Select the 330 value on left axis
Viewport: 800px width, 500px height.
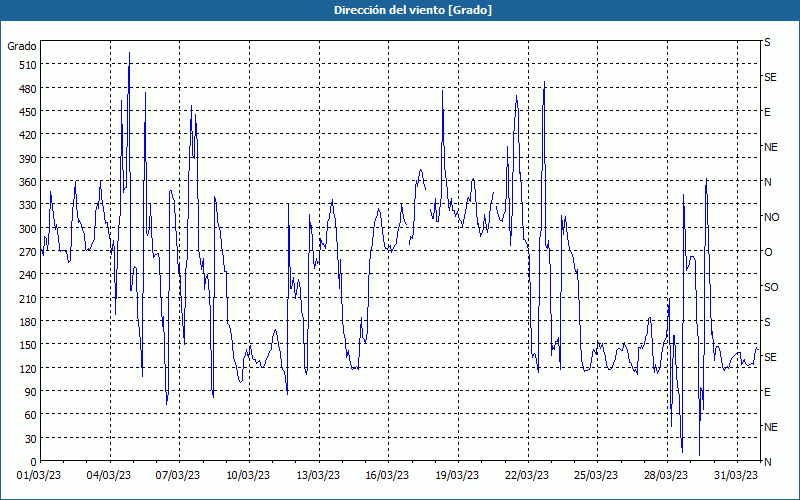click(x=27, y=205)
